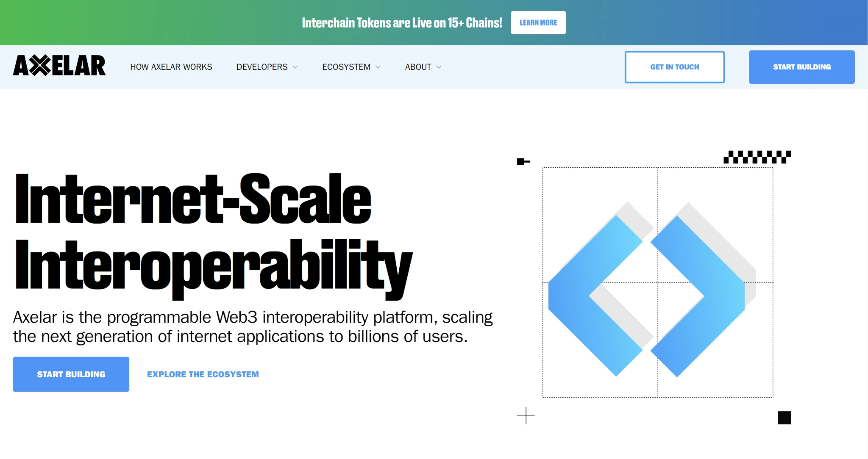Viewport: 868px width, 459px height.
Task: Open How Axelar Works menu item
Action: click(x=171, y=67)
